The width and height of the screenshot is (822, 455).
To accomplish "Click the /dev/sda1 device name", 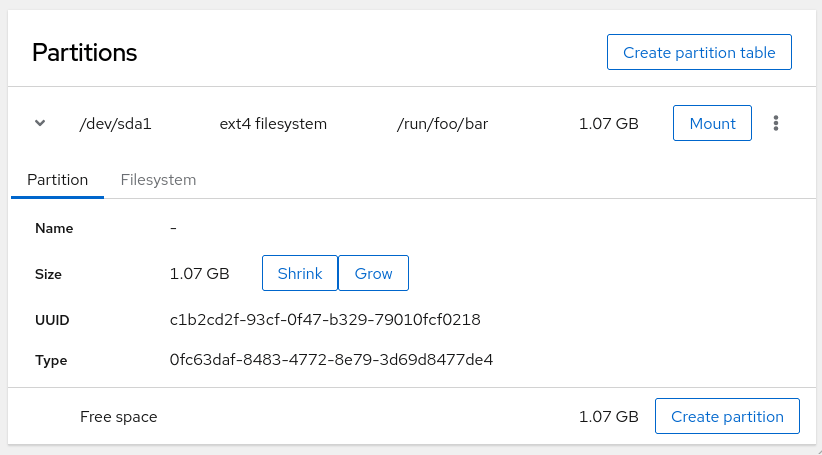I will pyautogui.click(x=116, y=124).
